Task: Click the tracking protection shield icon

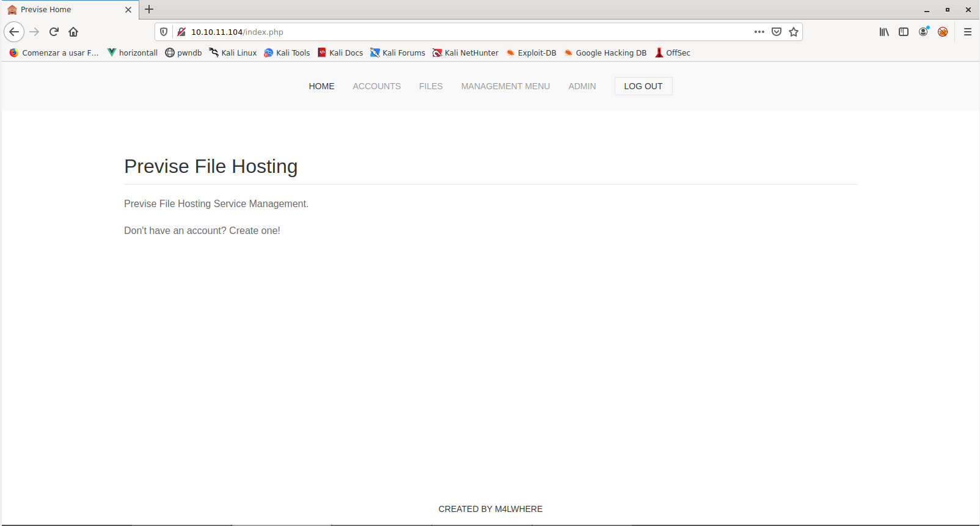Action: tap(164, 32)
